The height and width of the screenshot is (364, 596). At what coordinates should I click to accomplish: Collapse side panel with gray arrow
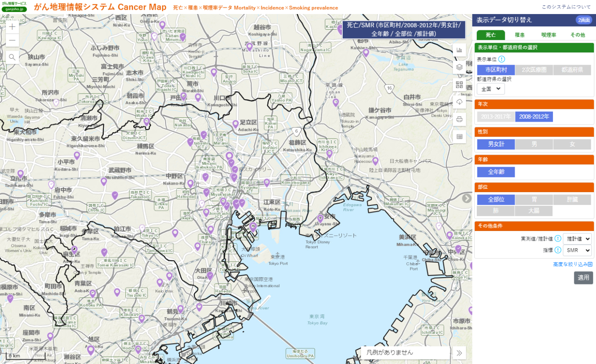tap(467, 198)
